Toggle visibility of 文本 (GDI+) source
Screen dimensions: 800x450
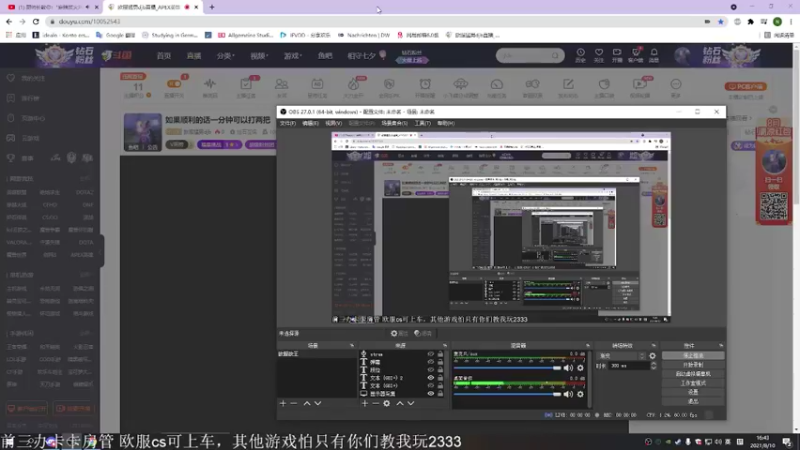(431, 386)
